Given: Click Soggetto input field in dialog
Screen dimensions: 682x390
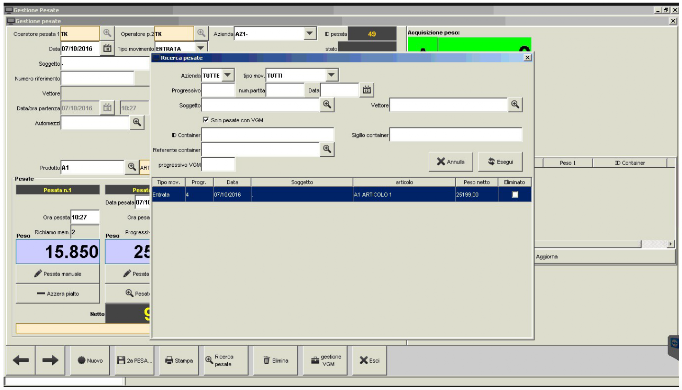Looking at the screenshot, I should [x=261, y=105].
